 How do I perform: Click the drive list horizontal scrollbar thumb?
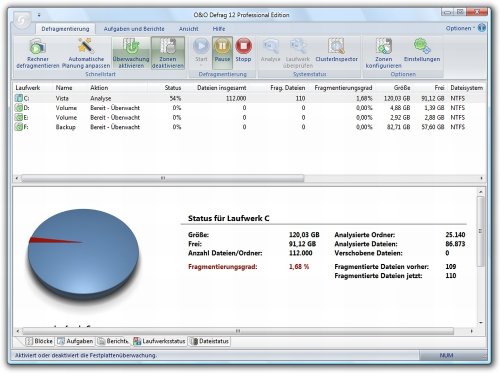[163, 178]
